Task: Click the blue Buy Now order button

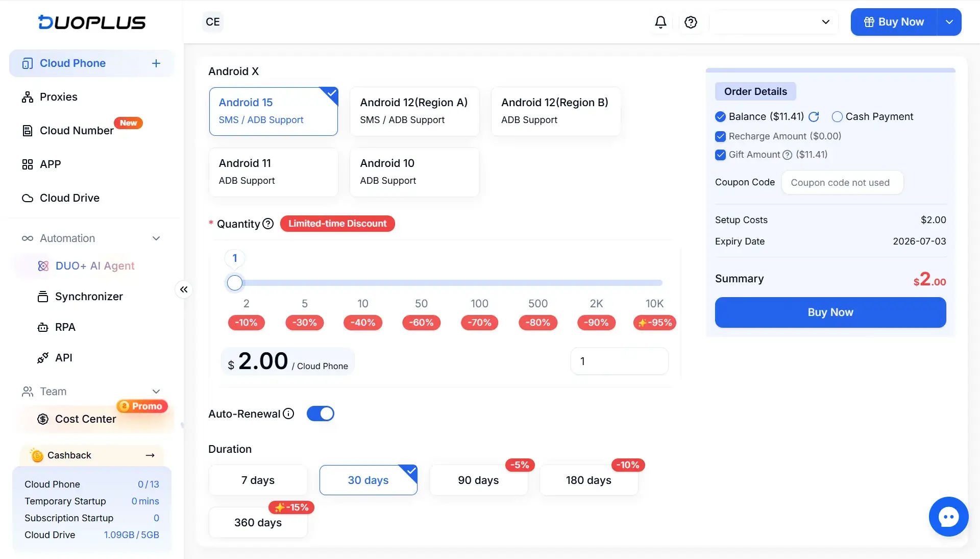Action: [x=830, y=312]
